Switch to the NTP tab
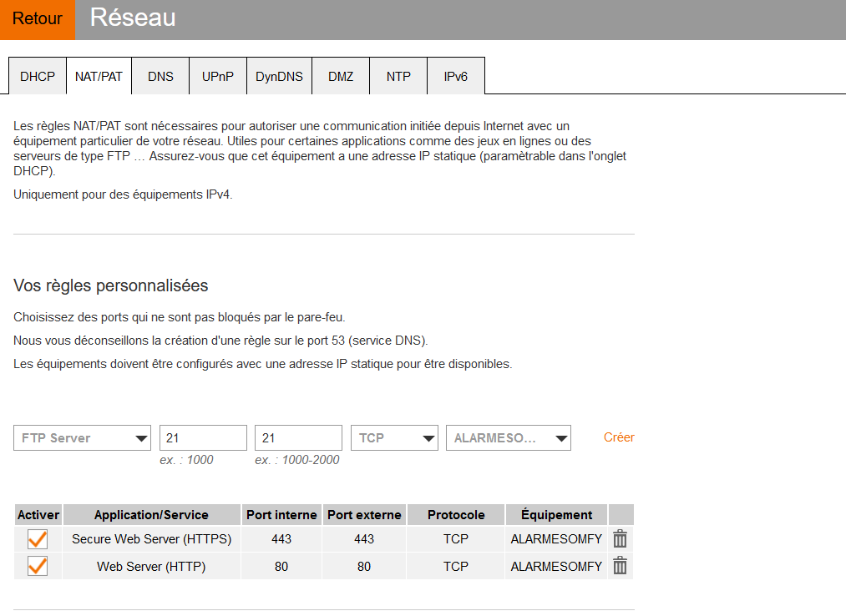Viewport: 846px width, 616px height. (x=398, y=76)
